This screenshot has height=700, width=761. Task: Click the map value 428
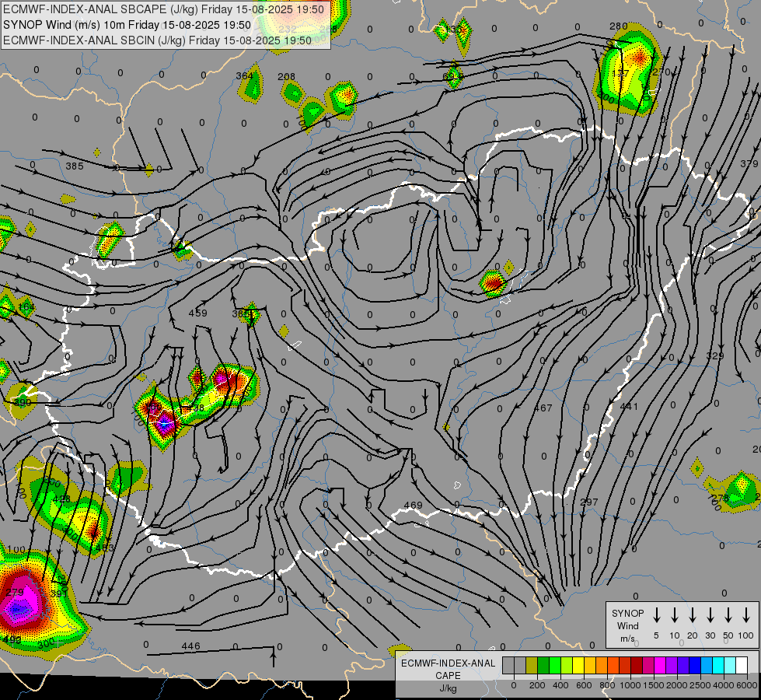[x=61, y=499]
